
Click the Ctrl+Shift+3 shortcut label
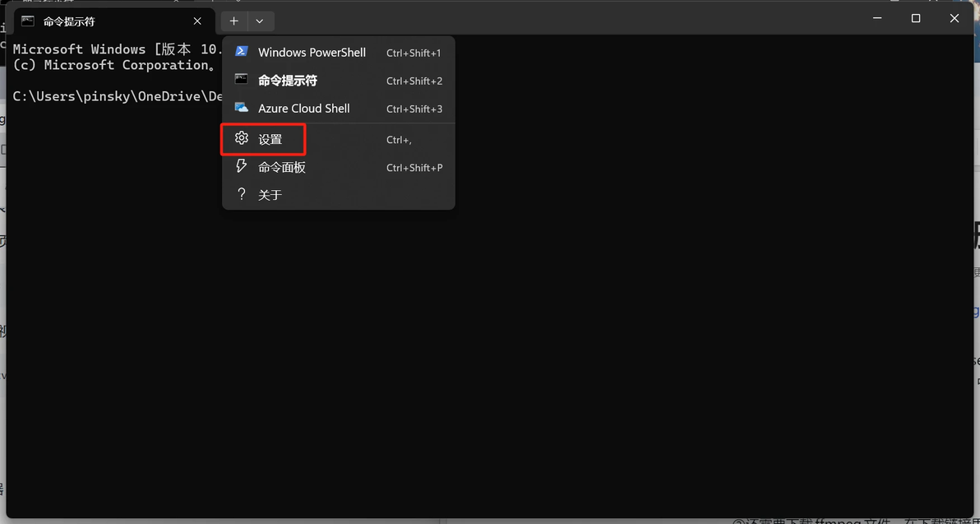pyautogui.click(x=414, y=109)
